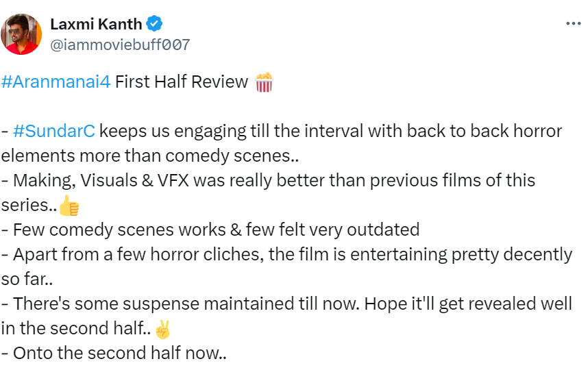Click the blue verified badge
This screenshot has width=588, height=370.
point(156,25)
